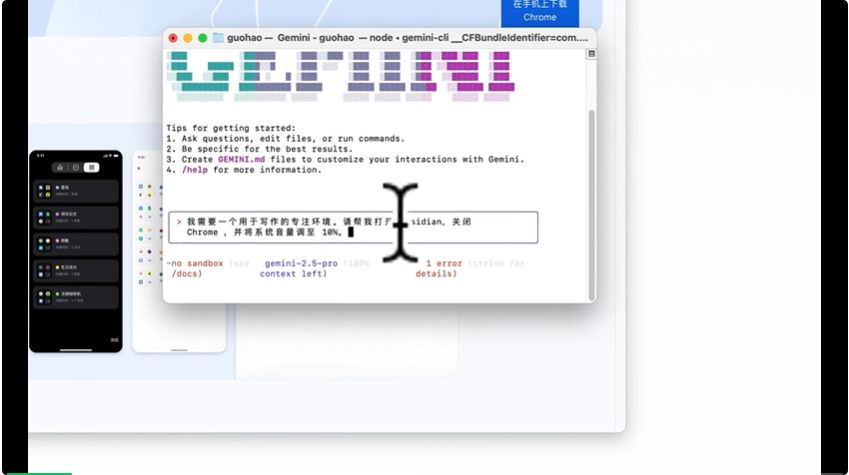Click the purple /help command text

(195, 170)
